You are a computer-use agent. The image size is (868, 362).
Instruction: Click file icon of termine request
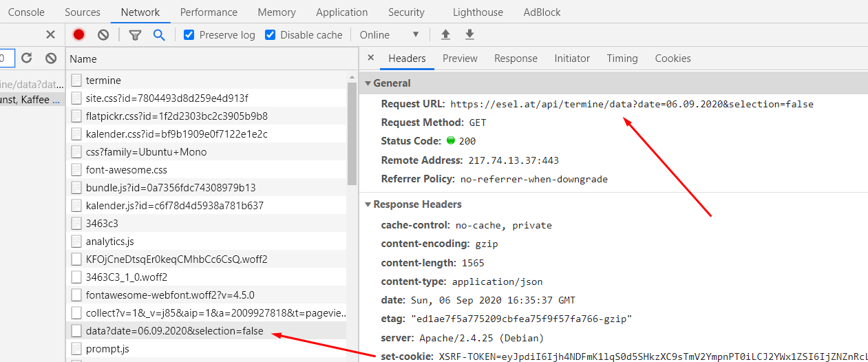(x=76, y=81)
